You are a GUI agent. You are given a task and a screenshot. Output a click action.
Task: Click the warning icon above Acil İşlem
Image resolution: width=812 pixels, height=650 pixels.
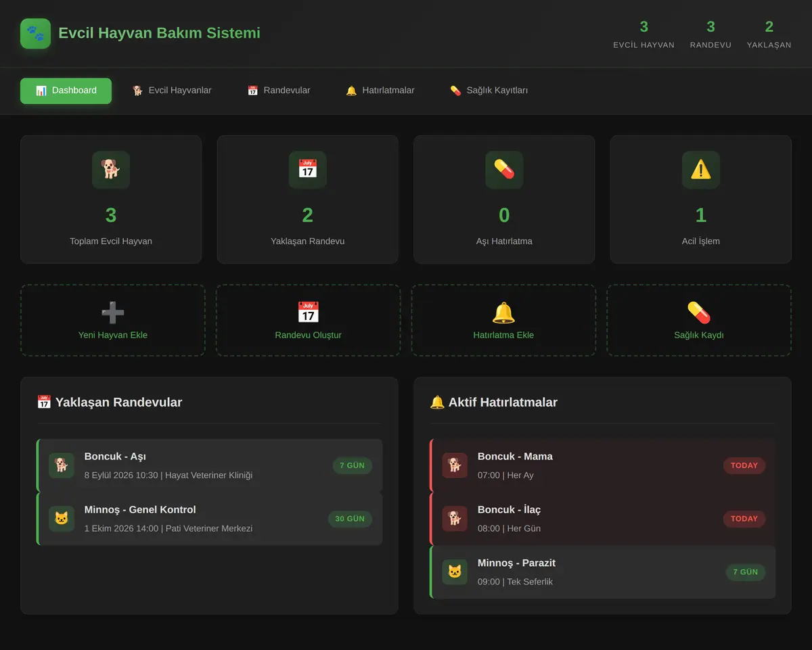click(700, 170)
